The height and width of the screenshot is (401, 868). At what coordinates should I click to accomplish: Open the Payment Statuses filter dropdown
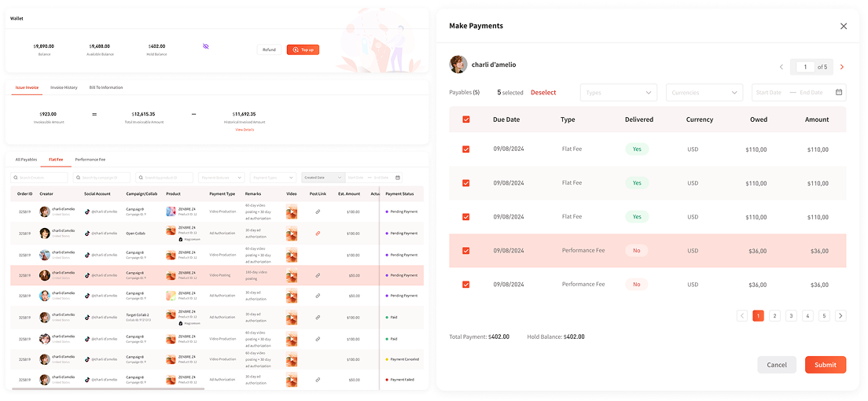pos(221,178)
